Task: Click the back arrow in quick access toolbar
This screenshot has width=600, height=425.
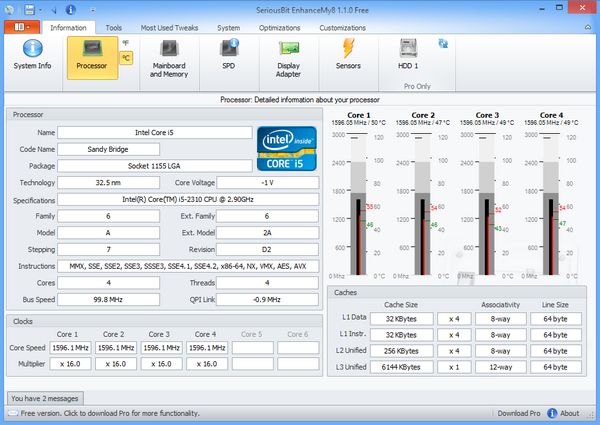Action: click(54, 10)
